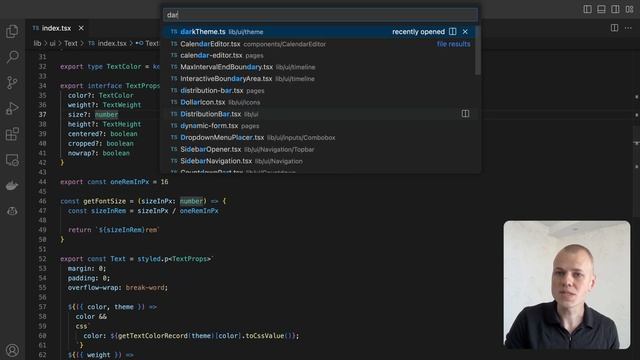Open the Explorer view in activity bar
The width and height of the screenshot is (640, 360).
click(x=12, y=31)
